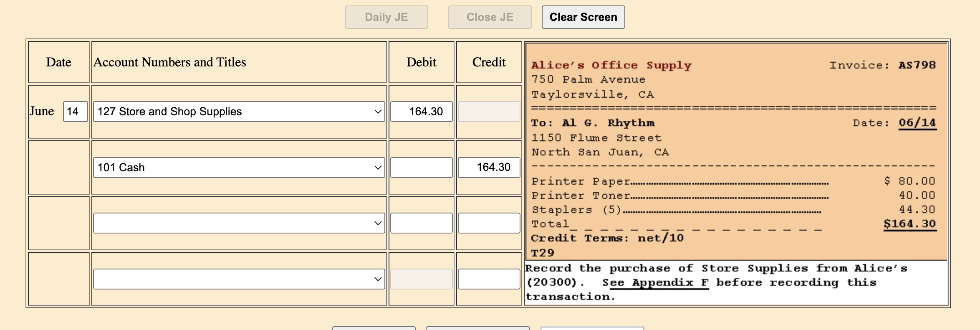This screenshot has height=330, width=980.
Task: Click the Debit column header
Action: [x=421, y=62]
